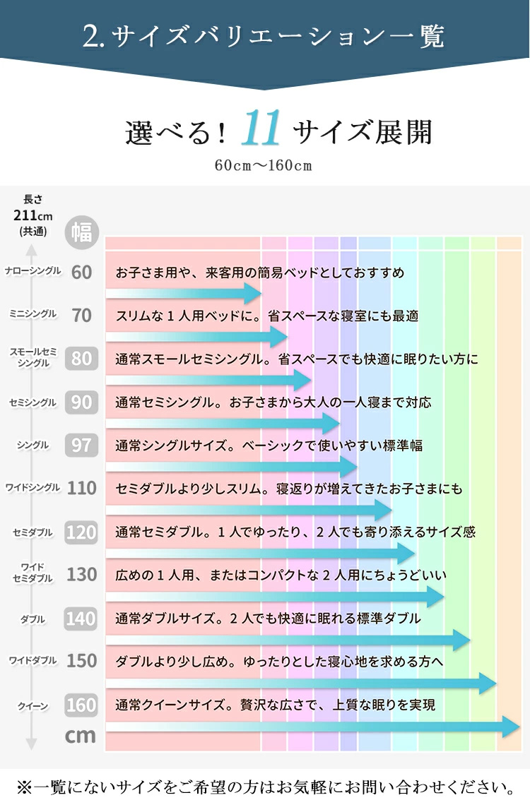Click the ワイドダブル size label
Viewport: 530px width, 812px height.
click(x=33, y=661)
